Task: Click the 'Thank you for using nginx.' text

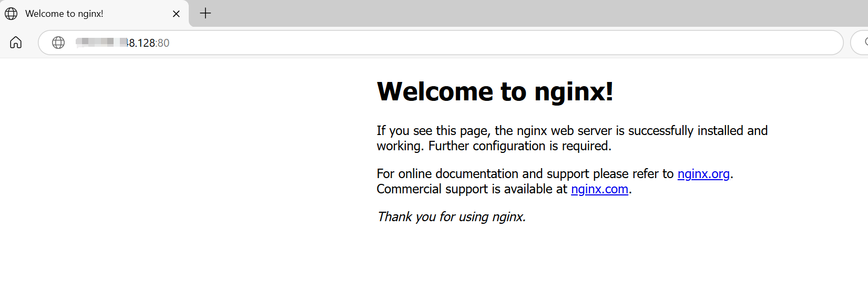Action: (x=451, y=217)
